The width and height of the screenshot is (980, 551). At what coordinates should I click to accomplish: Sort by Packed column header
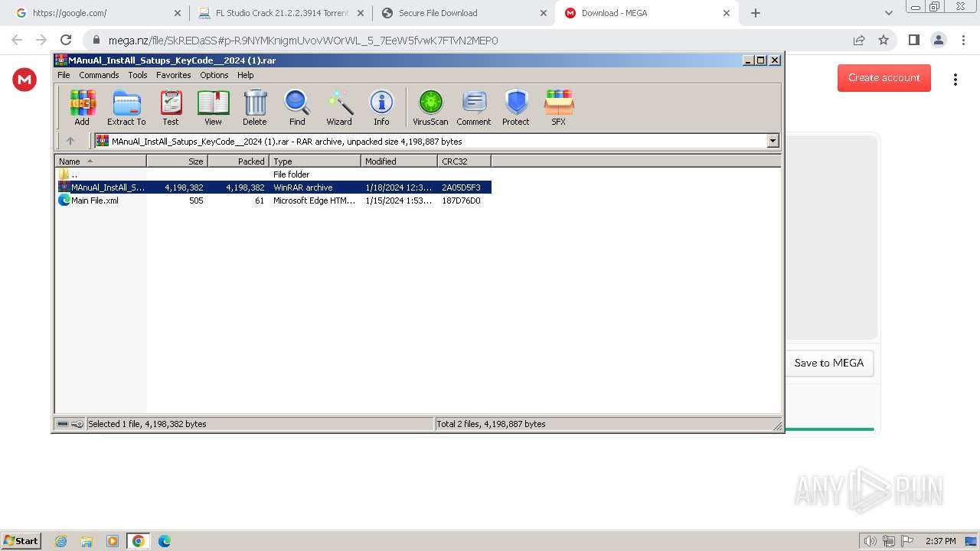tap(238, 161)
